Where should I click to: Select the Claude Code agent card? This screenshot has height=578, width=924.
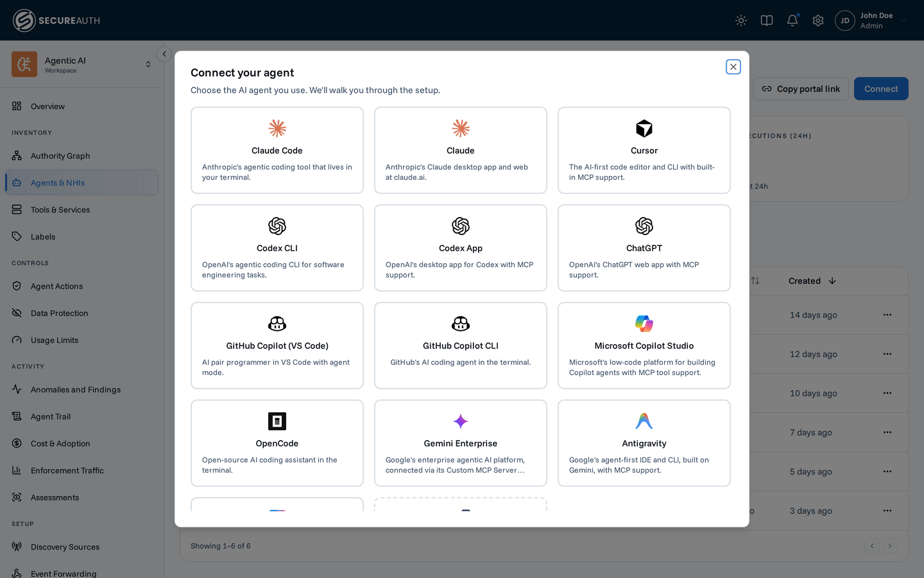coord(277,150)
